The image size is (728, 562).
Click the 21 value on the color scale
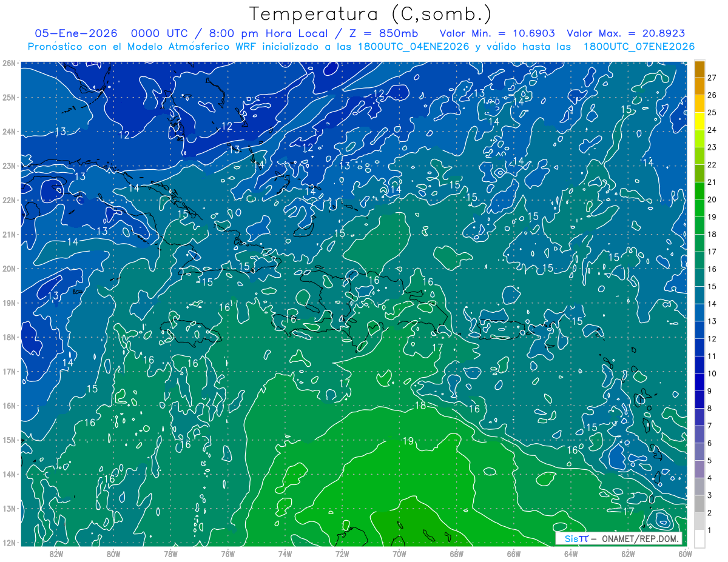712,182
